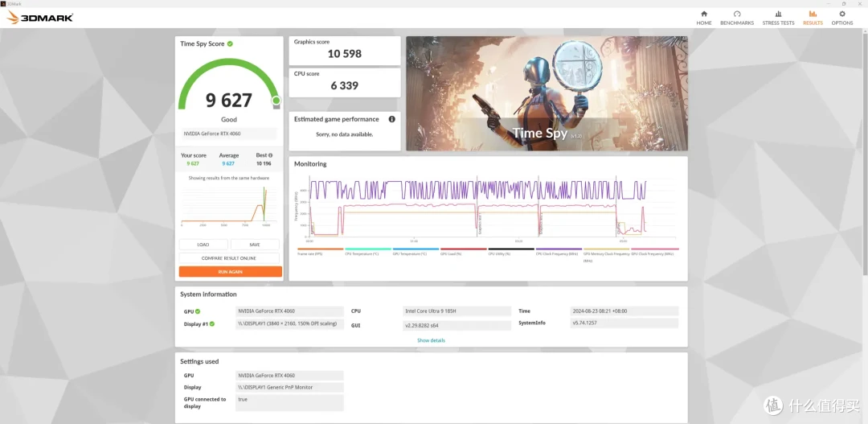868x424 pixels.
Task: Click the Graphics score value 10 598
Action: [344, 54]
